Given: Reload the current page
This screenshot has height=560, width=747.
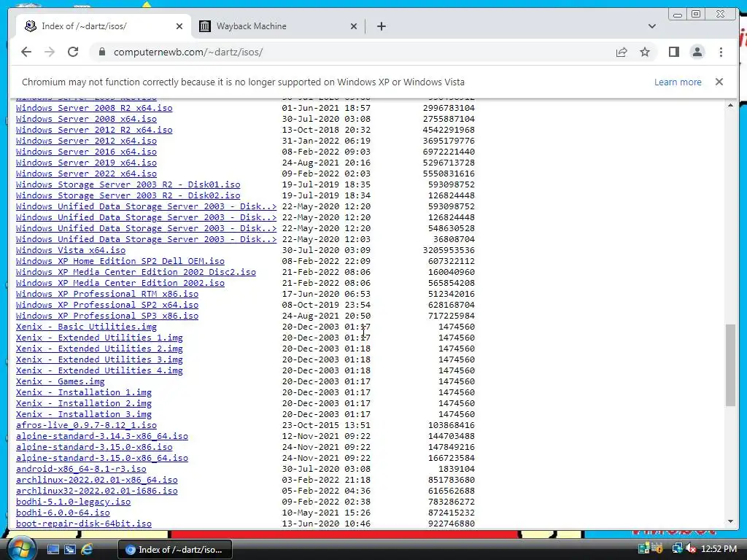Looking at the screenshot, I should pyautogui.click(x=73, y=52).
